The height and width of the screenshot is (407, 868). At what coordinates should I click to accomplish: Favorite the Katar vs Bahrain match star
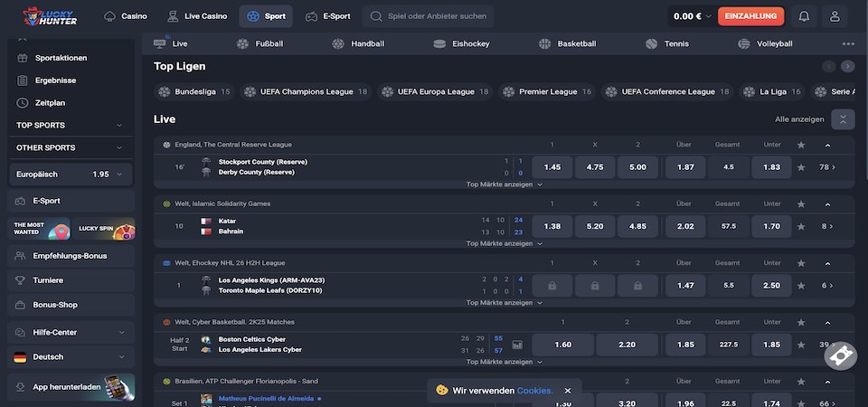point(800,226)
